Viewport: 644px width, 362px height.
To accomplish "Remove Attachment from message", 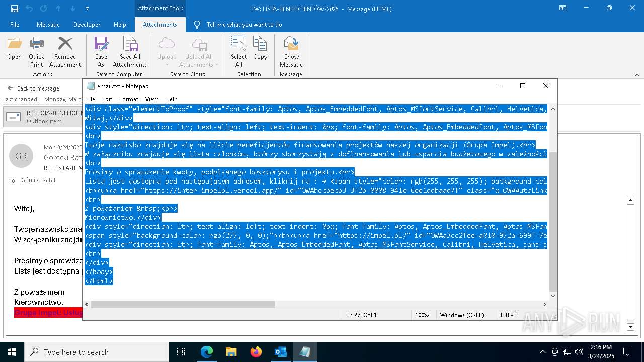I will point(65,52).
